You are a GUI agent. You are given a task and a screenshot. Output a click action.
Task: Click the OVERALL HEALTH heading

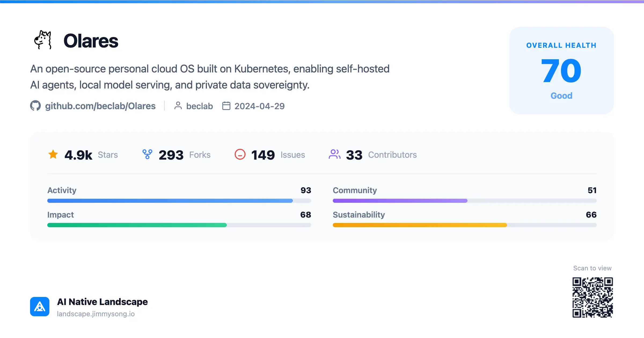[561, 45]
